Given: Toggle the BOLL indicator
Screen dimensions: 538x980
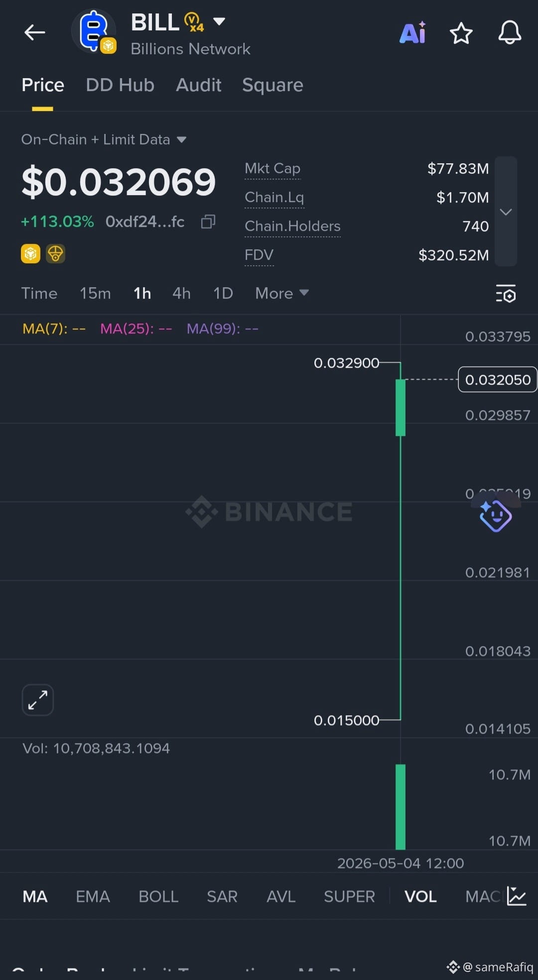Looking at the screenshot, I should coord(158,896).
